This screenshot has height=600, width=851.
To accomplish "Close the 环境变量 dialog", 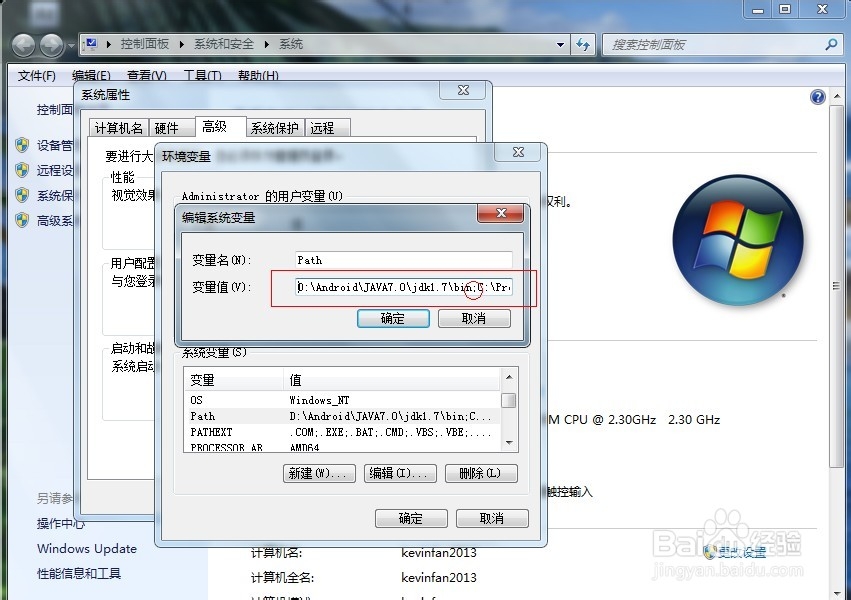I will pos(518,152).
